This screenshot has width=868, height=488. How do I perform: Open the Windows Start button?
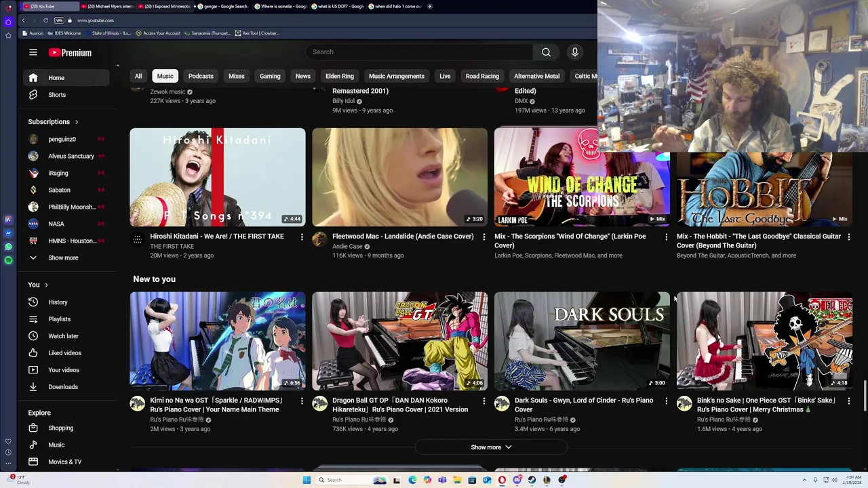[307, 480]
